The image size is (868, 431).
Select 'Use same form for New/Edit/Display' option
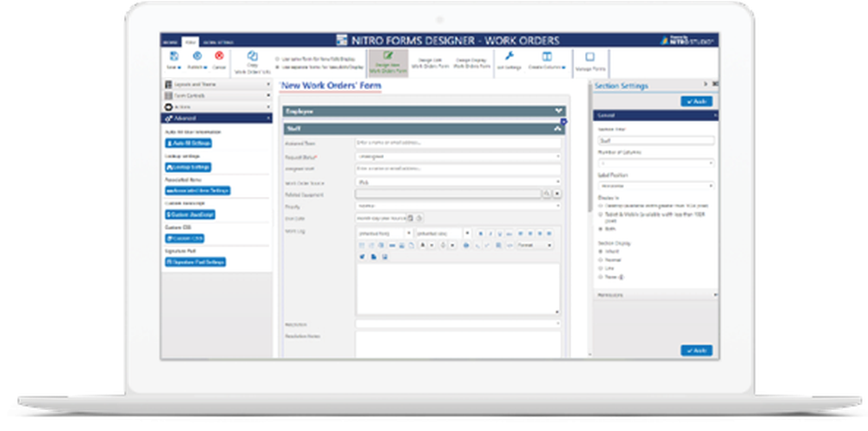coord(278,59)
